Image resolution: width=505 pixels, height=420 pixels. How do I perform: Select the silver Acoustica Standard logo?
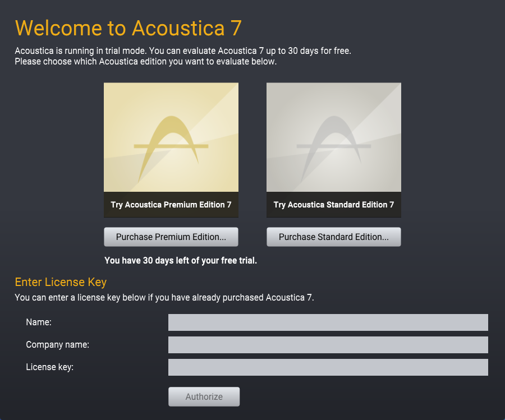pos(334,149)
